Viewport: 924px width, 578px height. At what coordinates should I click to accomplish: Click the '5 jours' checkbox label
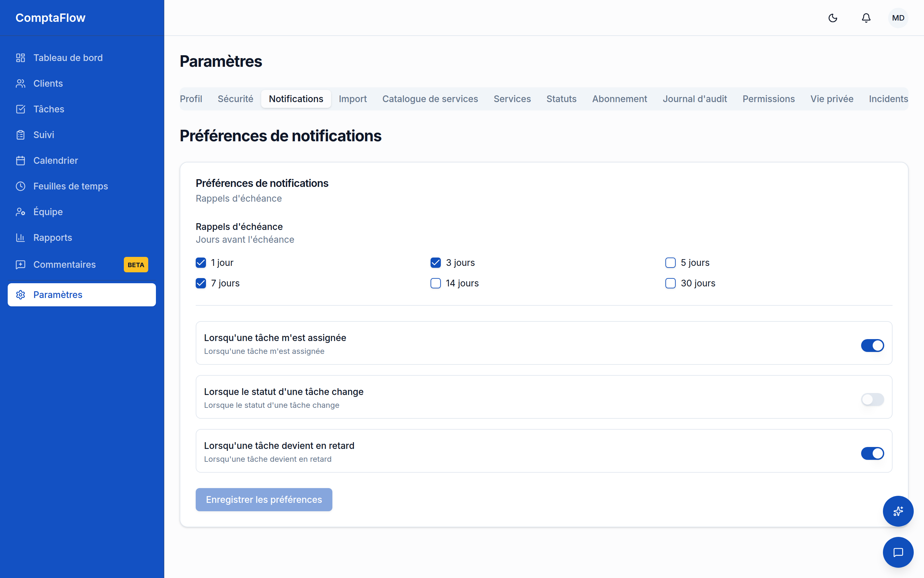[x=695, y=263]
